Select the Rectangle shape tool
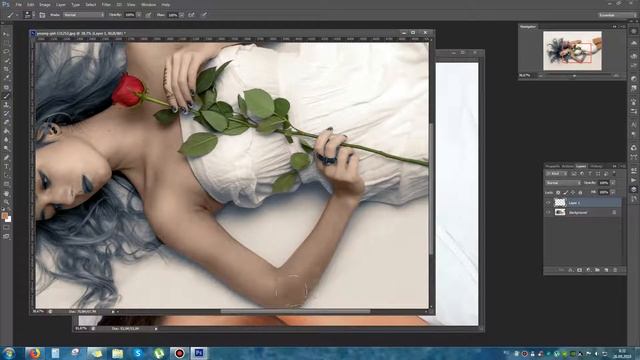This screenshot has width=640, height=360. click(6, 184)
